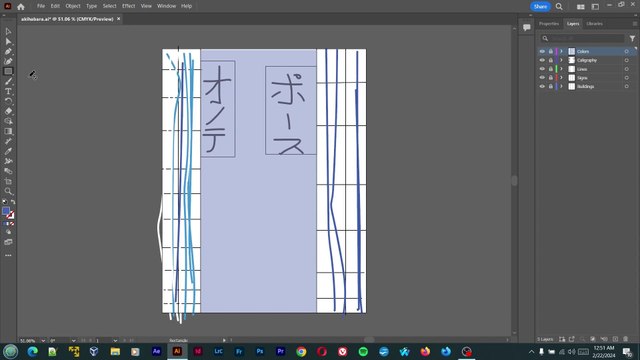This screenshot has height=360, width=640.
Task: Click the blue Fill color swatch
Action: [x=6, y=211]
